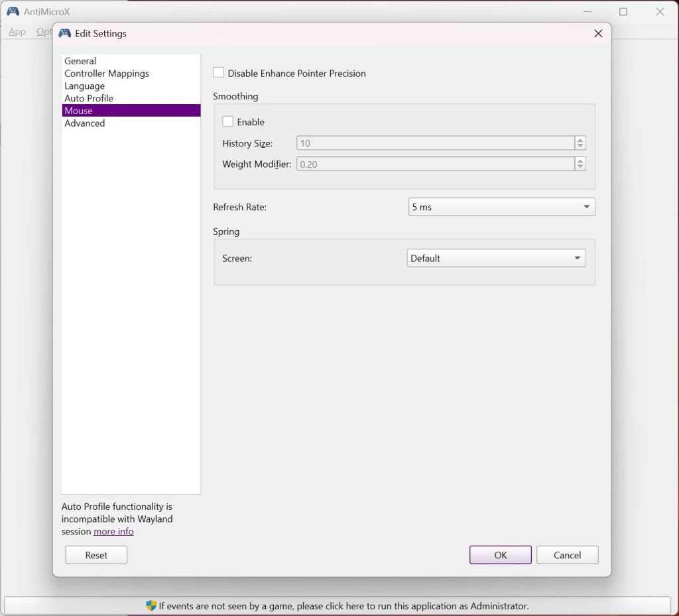Select Advanced settings category
The image size is (679, 616).
[131, 123]
